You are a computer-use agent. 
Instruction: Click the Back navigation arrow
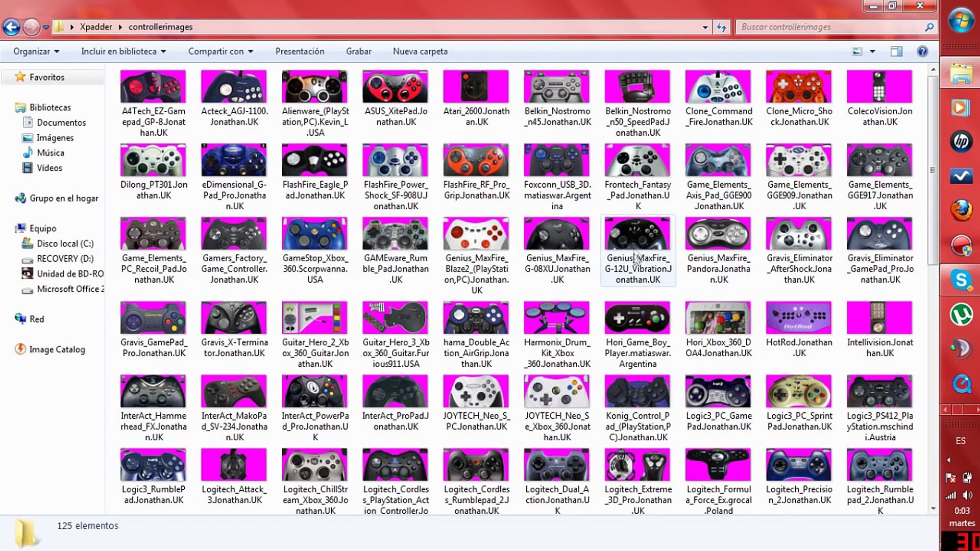[11, 27]
